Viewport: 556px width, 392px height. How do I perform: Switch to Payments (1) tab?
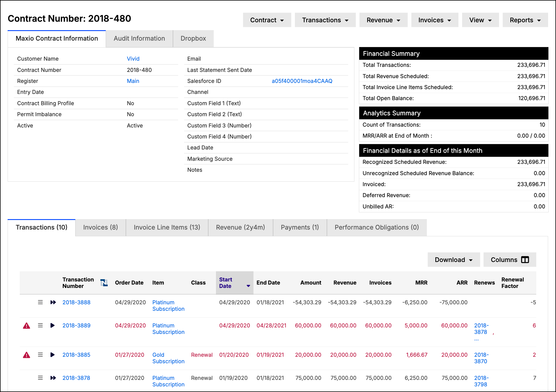click(x=300, y=228)
